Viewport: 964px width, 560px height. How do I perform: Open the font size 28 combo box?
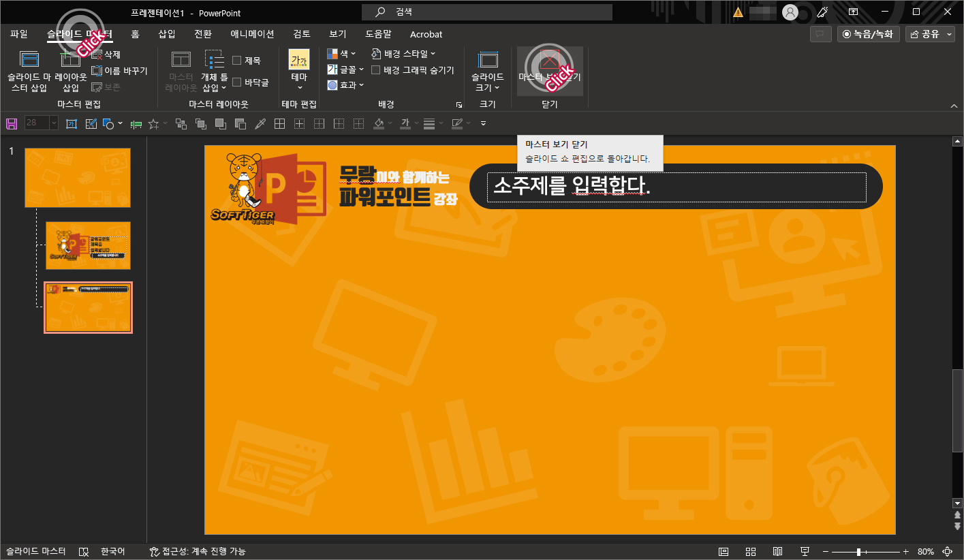pyautogui.click(x=42, y=123)
